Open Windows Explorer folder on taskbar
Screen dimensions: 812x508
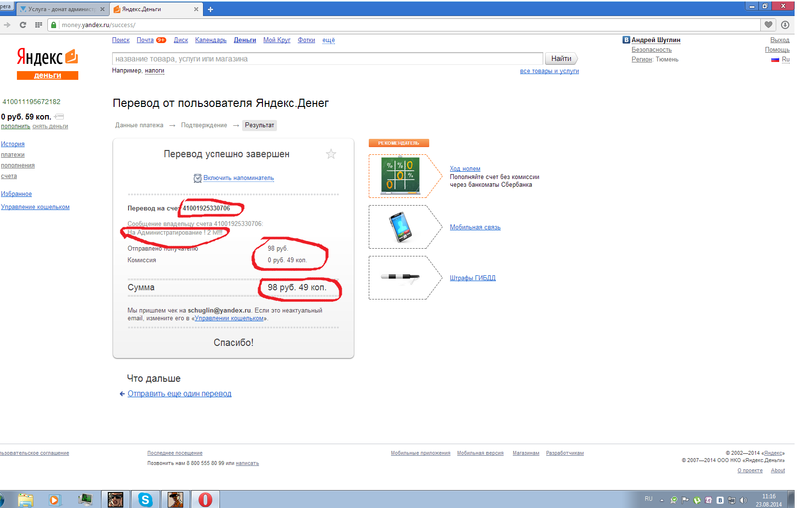pyautogui.click(x=25, y=500)
